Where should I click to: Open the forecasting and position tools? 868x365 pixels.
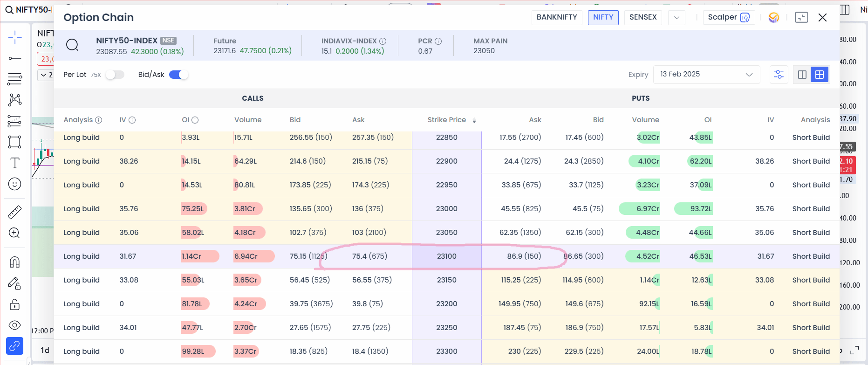[15, 121]
